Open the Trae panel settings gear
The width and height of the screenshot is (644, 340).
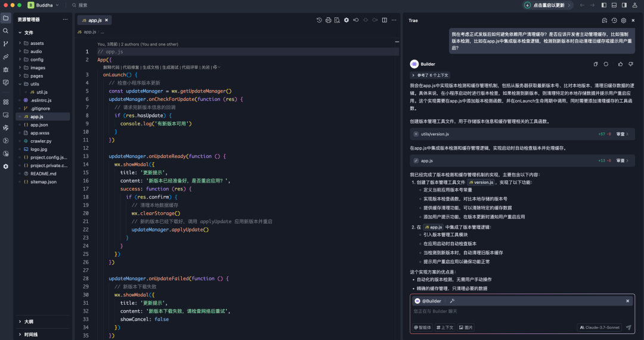(x=624, y=20)
